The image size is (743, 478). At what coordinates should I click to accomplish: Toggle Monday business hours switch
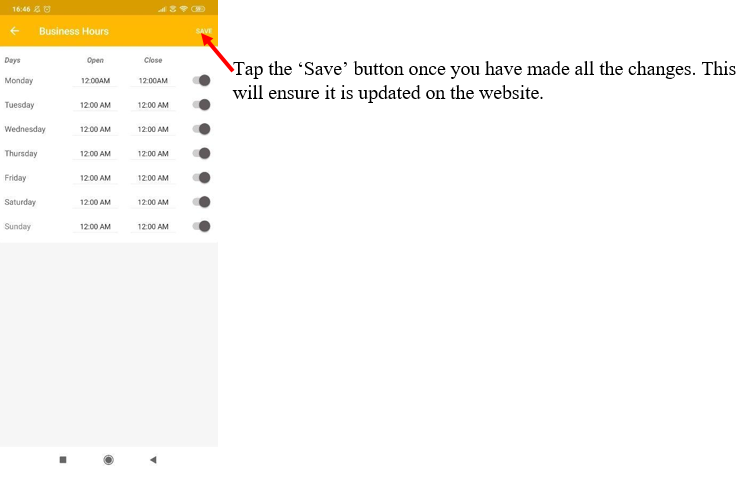[202, 80]
